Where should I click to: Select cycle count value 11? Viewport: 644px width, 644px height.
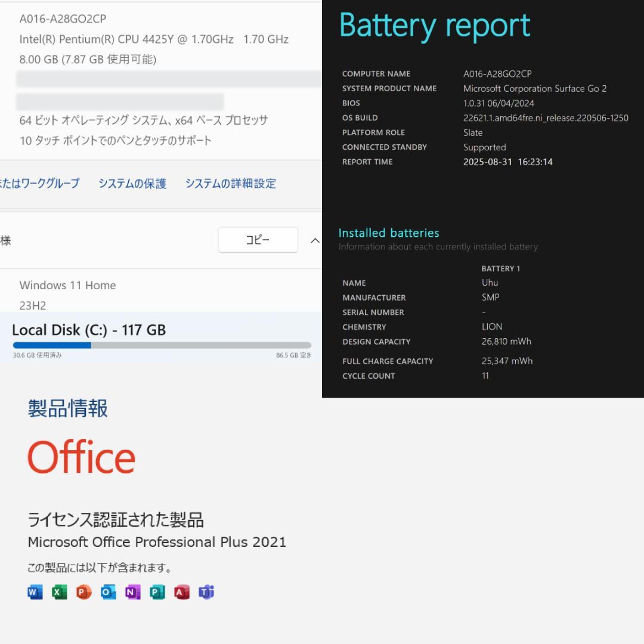point(485,376)
